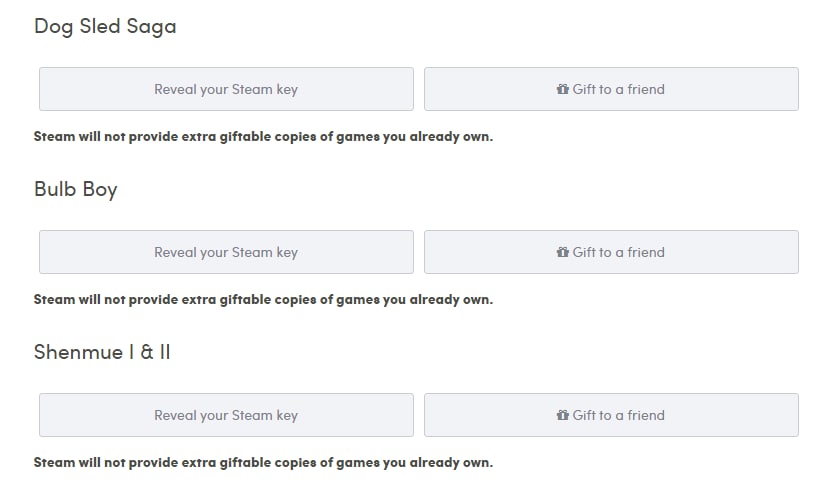836x483 pixels.
Task: Select the Dog Sled Saga game title
Action: (105, 27)
